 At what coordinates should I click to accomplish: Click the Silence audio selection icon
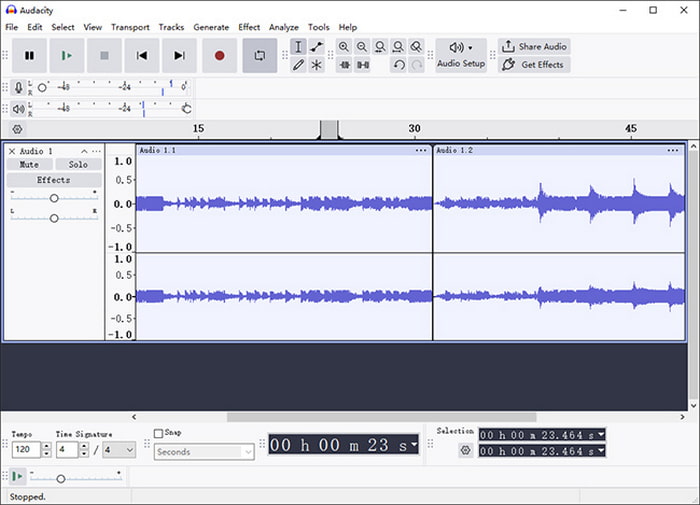(x=363, y=65)
